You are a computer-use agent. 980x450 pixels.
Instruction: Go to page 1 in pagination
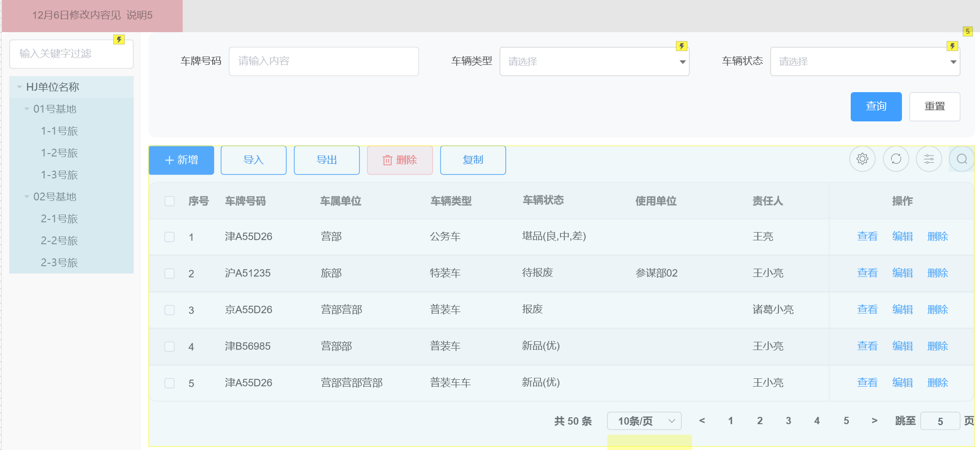point(731,421)
